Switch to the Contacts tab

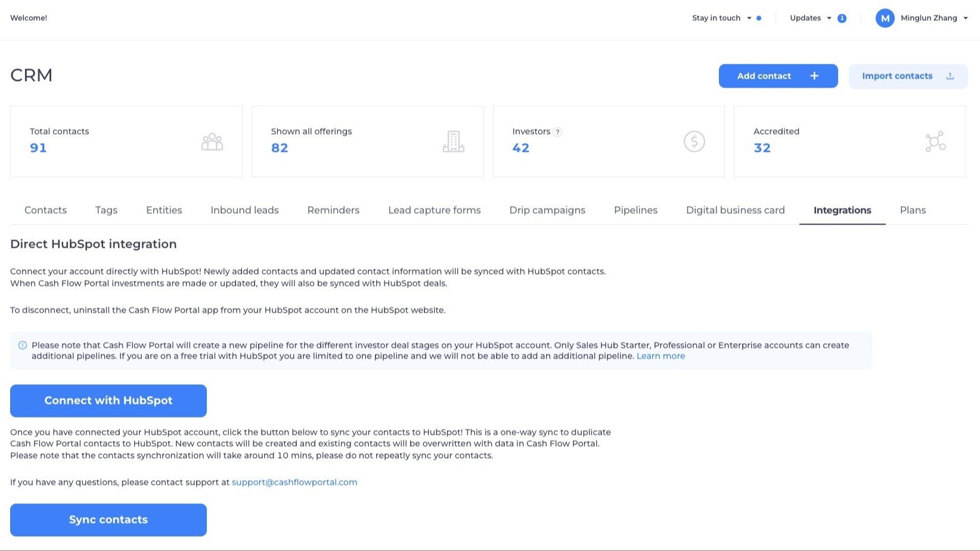[45, 210]
